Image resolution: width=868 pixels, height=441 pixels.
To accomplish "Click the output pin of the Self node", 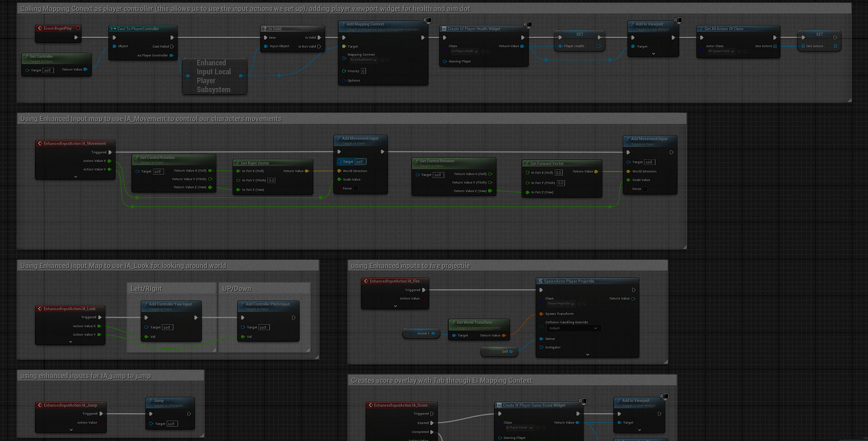I will (x=511, y=352).
